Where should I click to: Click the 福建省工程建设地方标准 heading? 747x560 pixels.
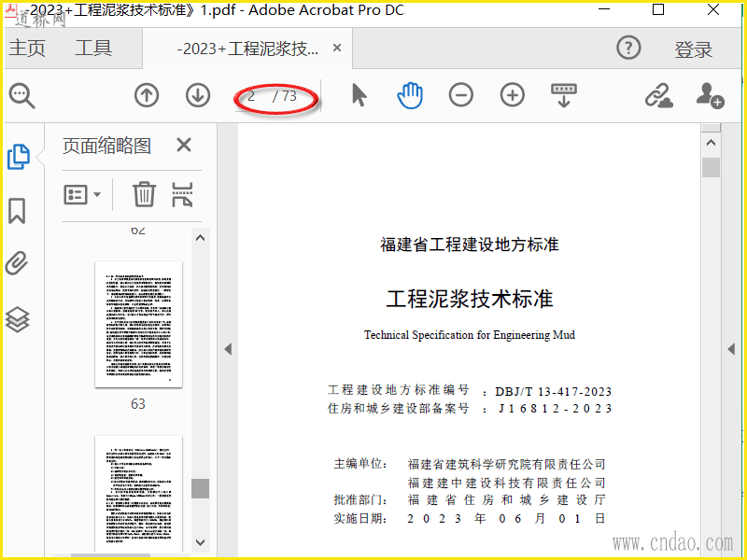(x=470, y=245)
